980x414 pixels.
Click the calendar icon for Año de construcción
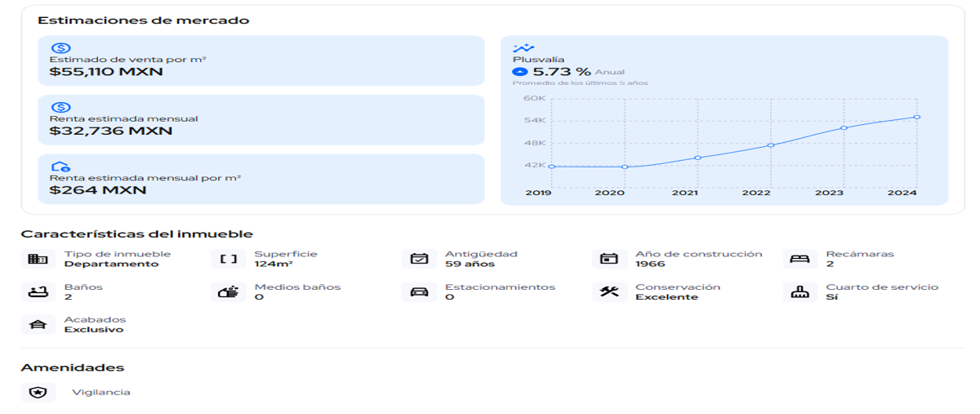tap(609, 259)
